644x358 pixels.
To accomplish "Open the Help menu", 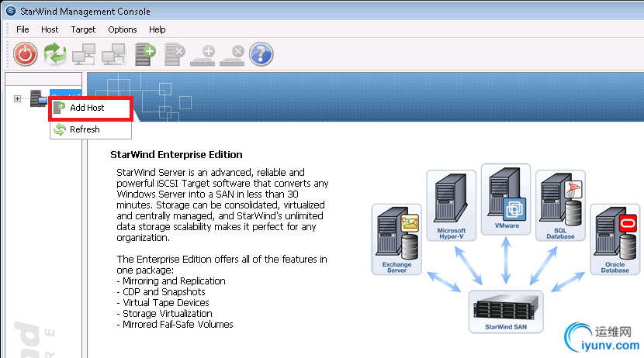I will click(158, 29).
